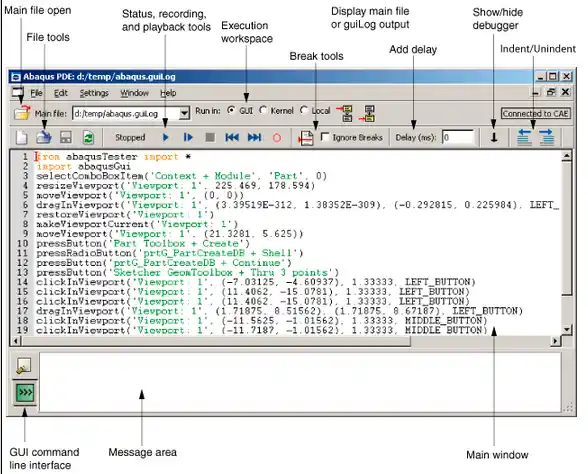Image resolution: width=588 pixels, height=474 pixels.
Task: Select the Kernel radio button
Action: 263,110
